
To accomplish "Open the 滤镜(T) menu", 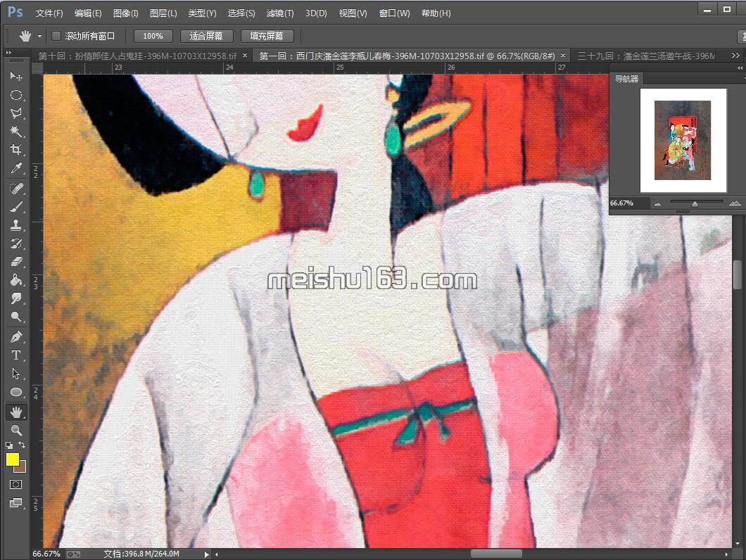I will (280, 13).
